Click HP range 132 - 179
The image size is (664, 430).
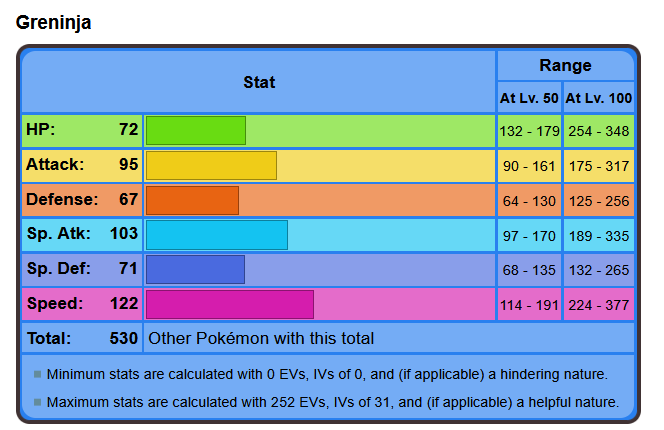click(x=529, y=131)
